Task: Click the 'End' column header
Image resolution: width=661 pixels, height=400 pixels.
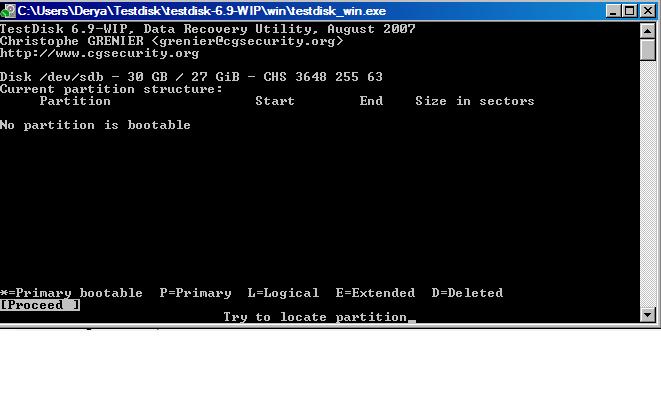Action: click(371, 101)
